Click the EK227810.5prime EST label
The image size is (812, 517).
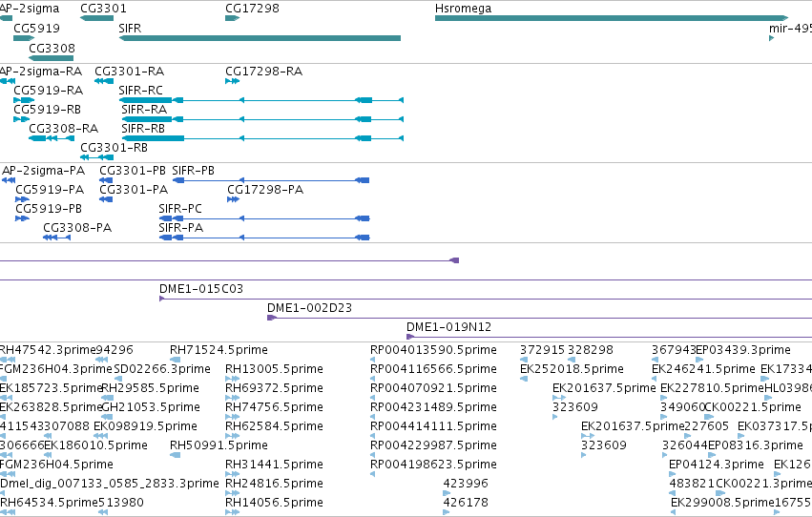(712, 388)
